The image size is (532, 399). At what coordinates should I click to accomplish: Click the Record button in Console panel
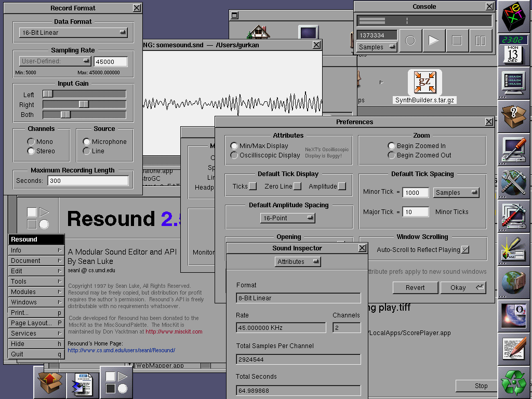[x=410, y=41]
